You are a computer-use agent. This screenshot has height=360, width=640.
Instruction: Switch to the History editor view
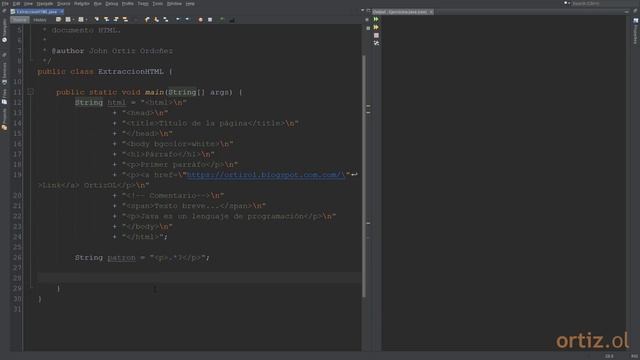(40, 20)
